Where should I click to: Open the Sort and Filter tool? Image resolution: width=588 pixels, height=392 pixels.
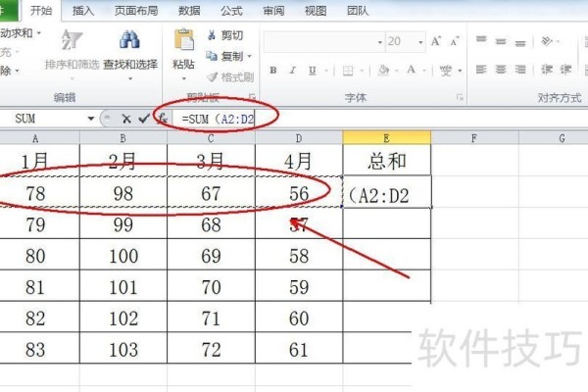pos(72,51)
